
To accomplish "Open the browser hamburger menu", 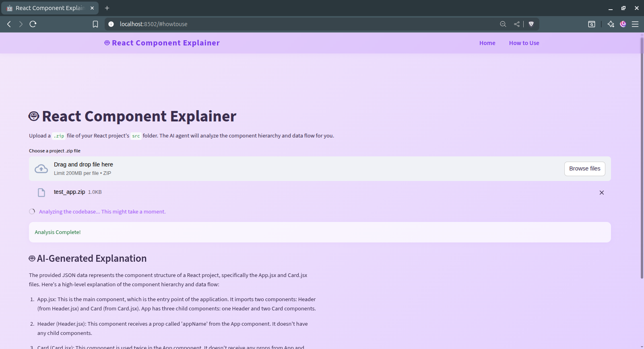I will pyautogui.click(x=635, y=24).
